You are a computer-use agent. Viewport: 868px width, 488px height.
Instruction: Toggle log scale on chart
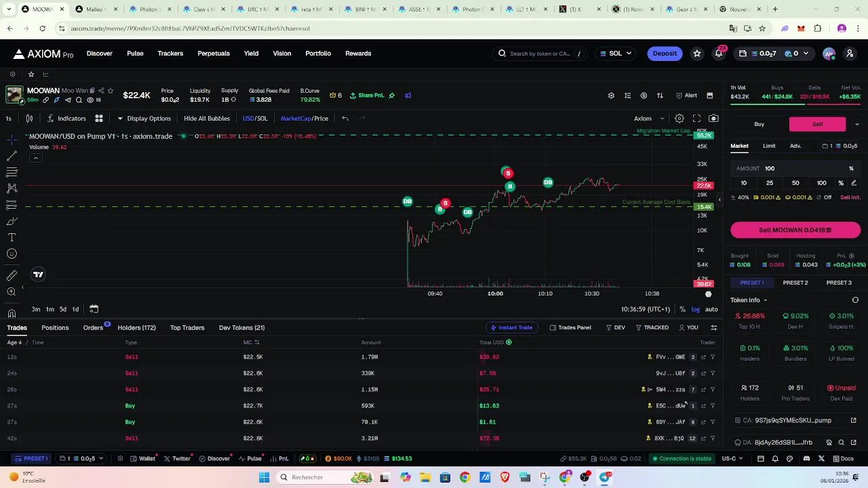point(695,309)
